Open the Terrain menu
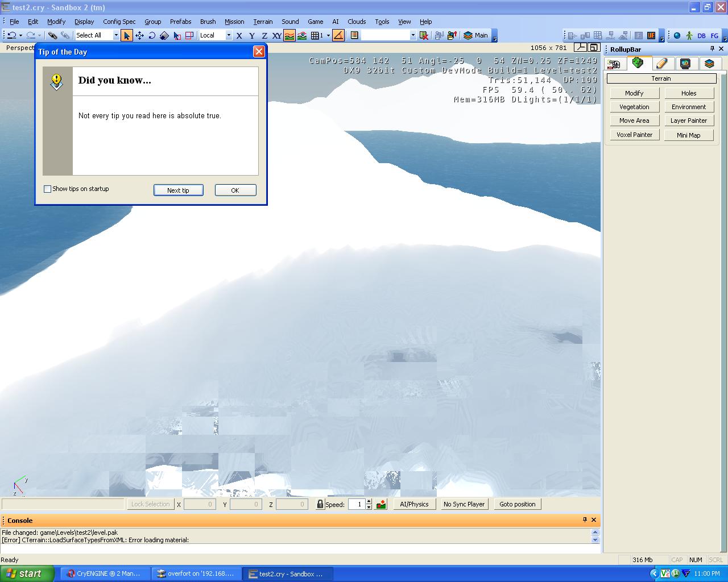Screen dimensions: 728x582 (263, 22)
